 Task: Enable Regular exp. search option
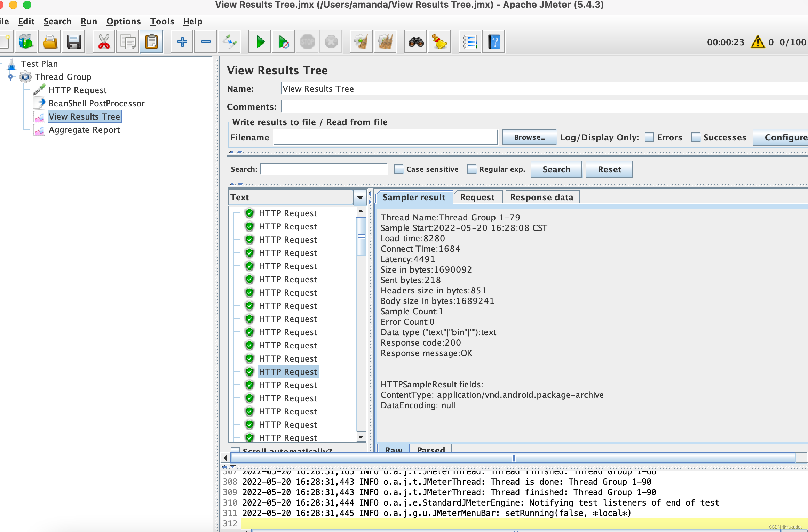pyautogui.click(x=472, y=169)
